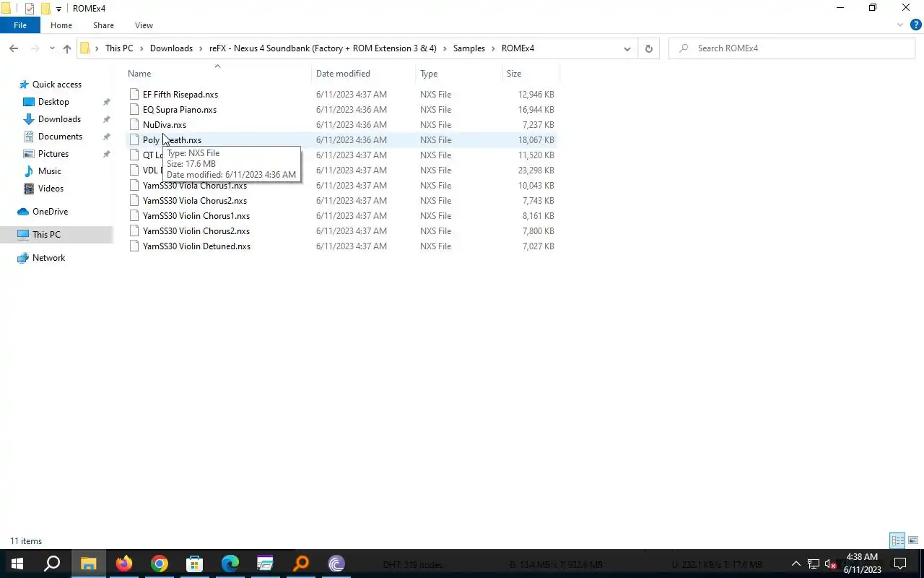Open the notification center
The width and height of the screenshot is (924, 578).
tap(900, 564)
